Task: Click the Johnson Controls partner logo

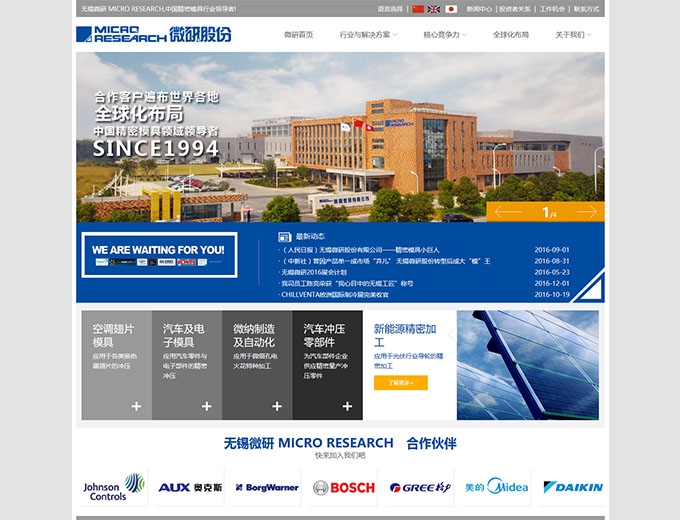Action: (x=113, y=488)
